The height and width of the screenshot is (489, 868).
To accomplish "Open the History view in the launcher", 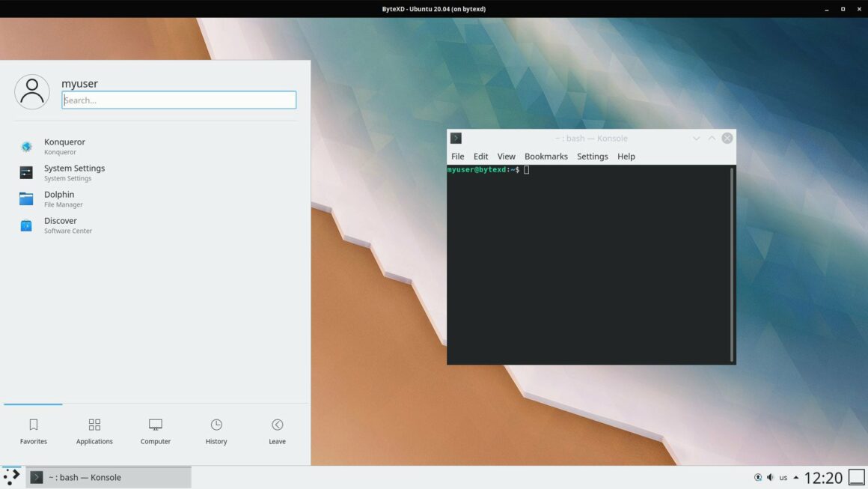I will coord(216,431).
